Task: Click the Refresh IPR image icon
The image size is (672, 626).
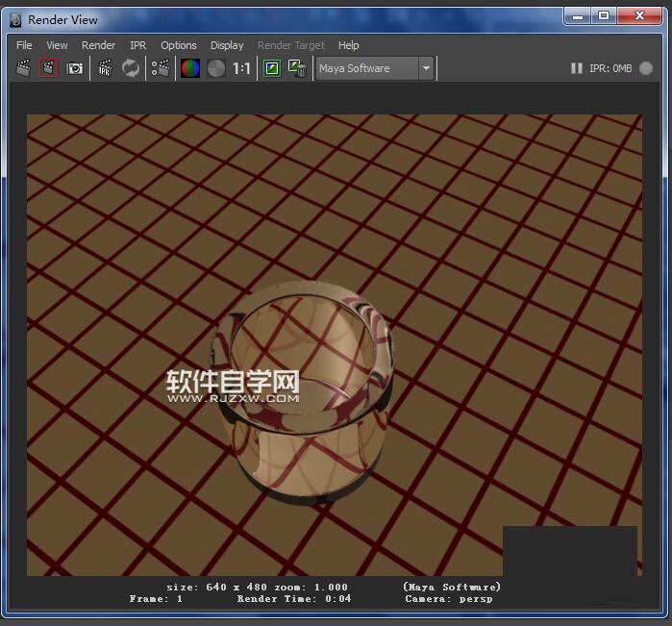Action: click(131, 68)
